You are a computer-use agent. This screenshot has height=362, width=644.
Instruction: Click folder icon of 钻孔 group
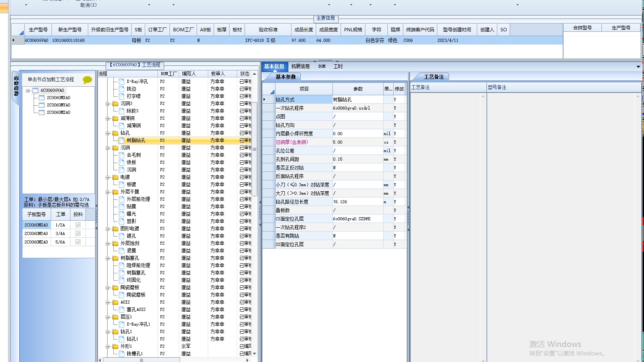pyautogui.click(x=115, y=133)
